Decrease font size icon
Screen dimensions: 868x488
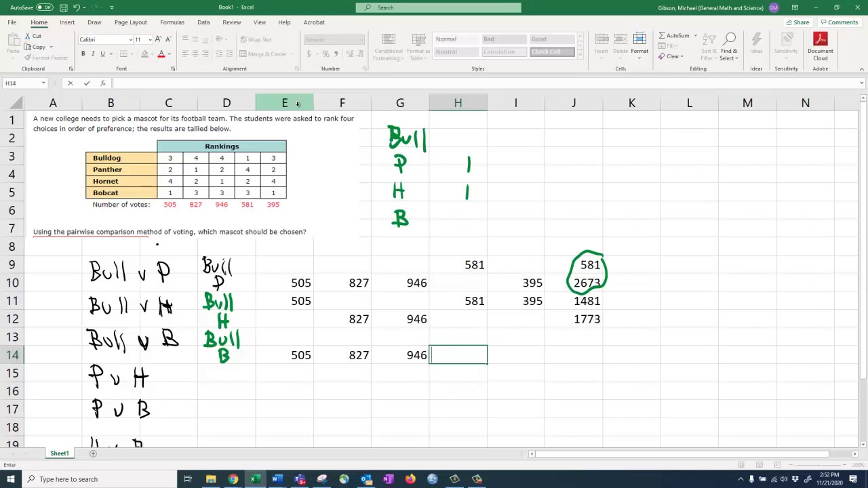tap(168, 39)
